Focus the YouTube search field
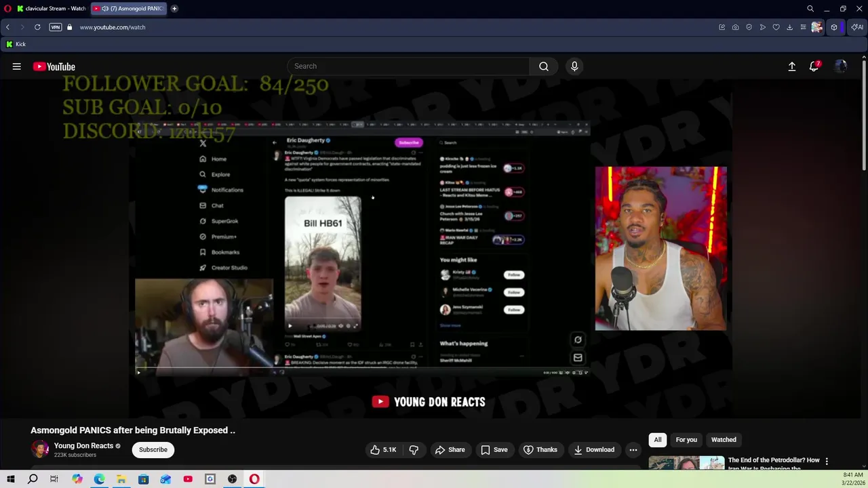868x488 pixels. coord(409,66)
